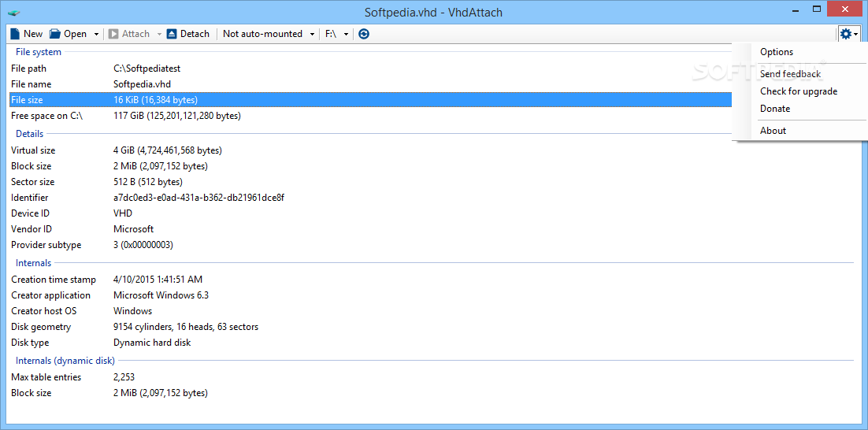This screenshot has height=430, width=868.
Task: Expand the Open button dropdown arrow
Action: [x=96, y=34]
